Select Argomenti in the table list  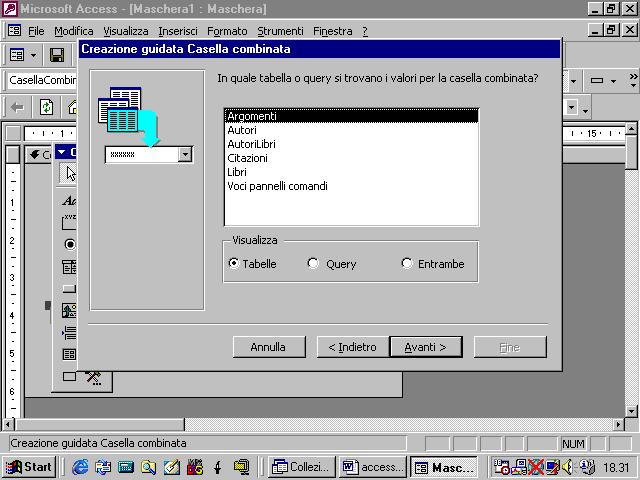pyautogui.click(x=351, y=116)
